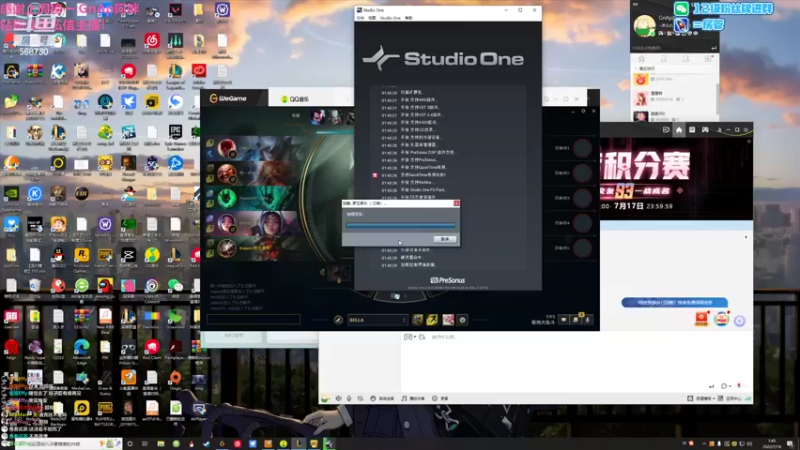
Task: Click first enemy team empty circle slot
Action: tap(582, 148)
